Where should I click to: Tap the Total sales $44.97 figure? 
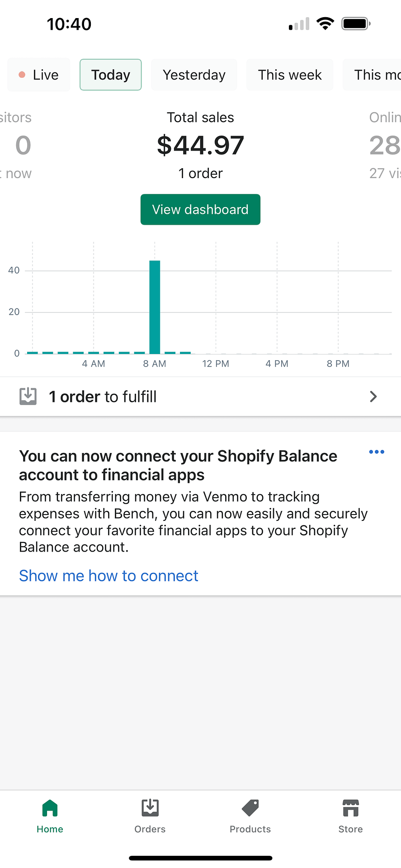(x=200, y=145)
